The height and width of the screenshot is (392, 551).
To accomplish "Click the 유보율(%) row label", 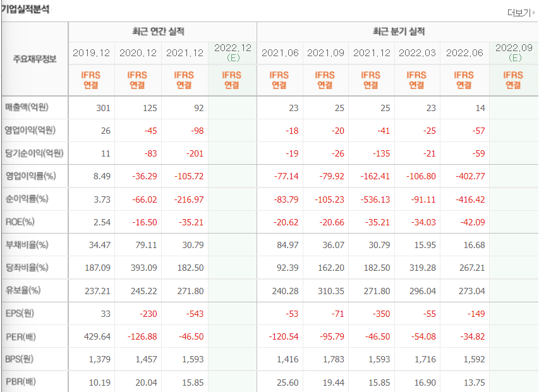I will (23, 290).
